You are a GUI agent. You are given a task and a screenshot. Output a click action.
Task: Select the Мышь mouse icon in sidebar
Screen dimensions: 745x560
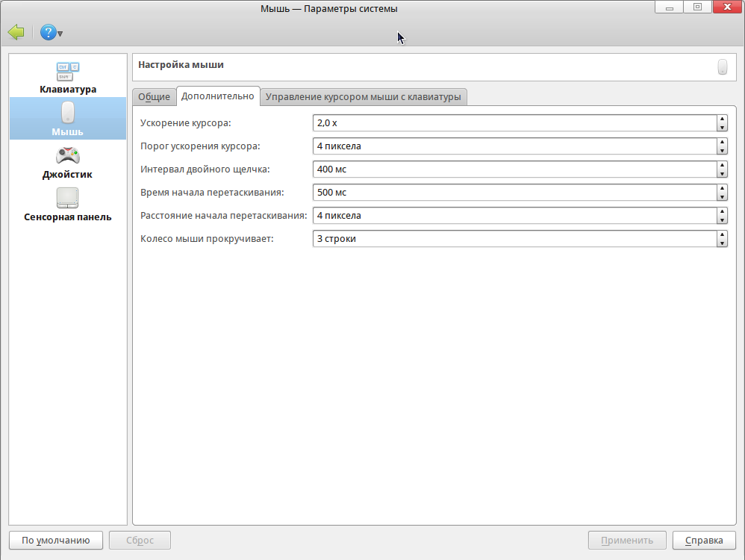[68, 113]
